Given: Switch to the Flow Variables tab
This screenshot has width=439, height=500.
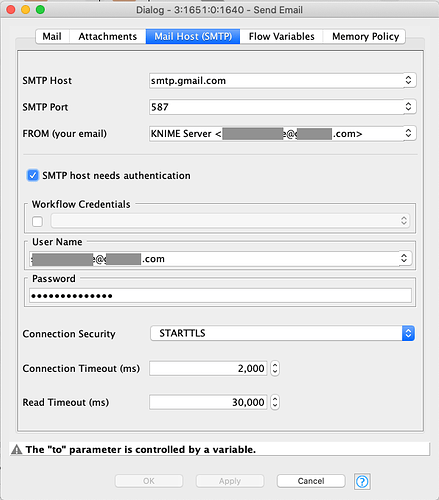Looking at the screenshot, I should click(x=281, y=36).
